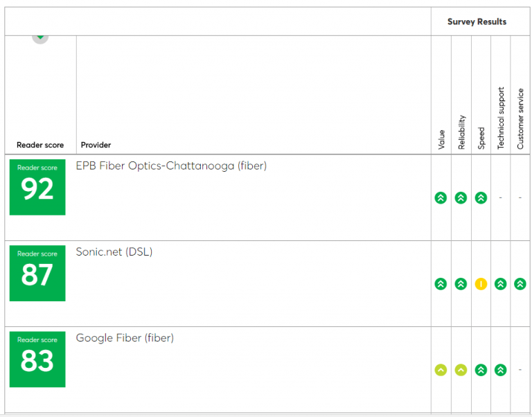Click the Reader score column header
The image size is (532, 417).
tap(40, 145)
